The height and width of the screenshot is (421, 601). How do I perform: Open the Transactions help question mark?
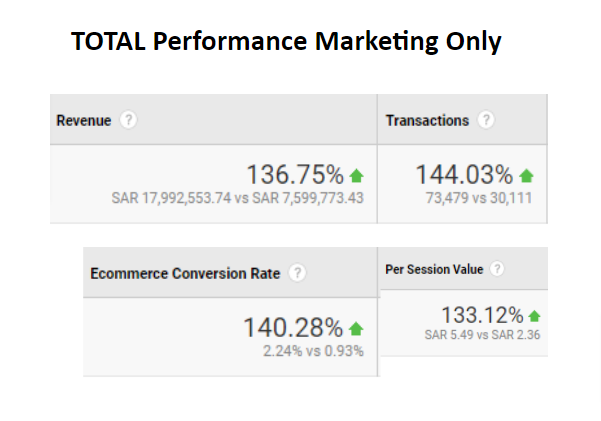(486, 120)
